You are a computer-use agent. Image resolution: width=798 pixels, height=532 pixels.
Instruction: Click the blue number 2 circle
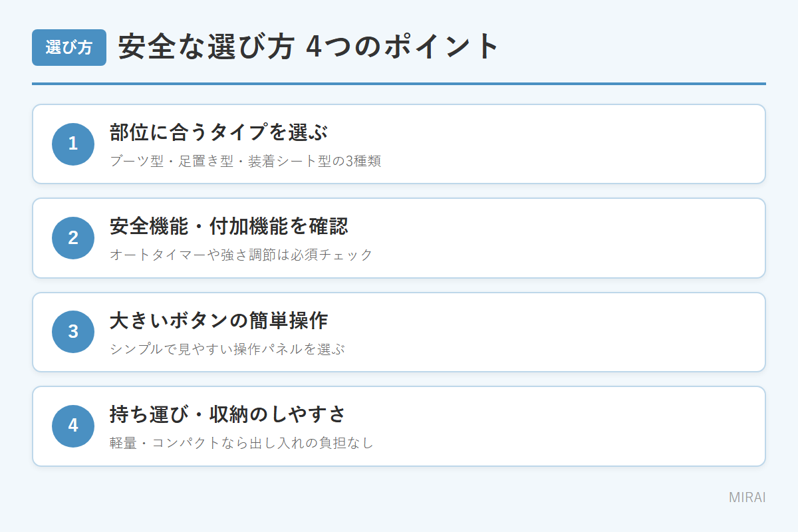[73, 238]
